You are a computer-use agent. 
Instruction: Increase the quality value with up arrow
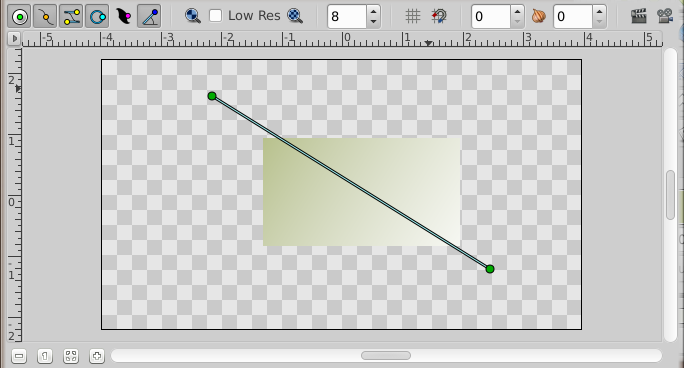373,11
